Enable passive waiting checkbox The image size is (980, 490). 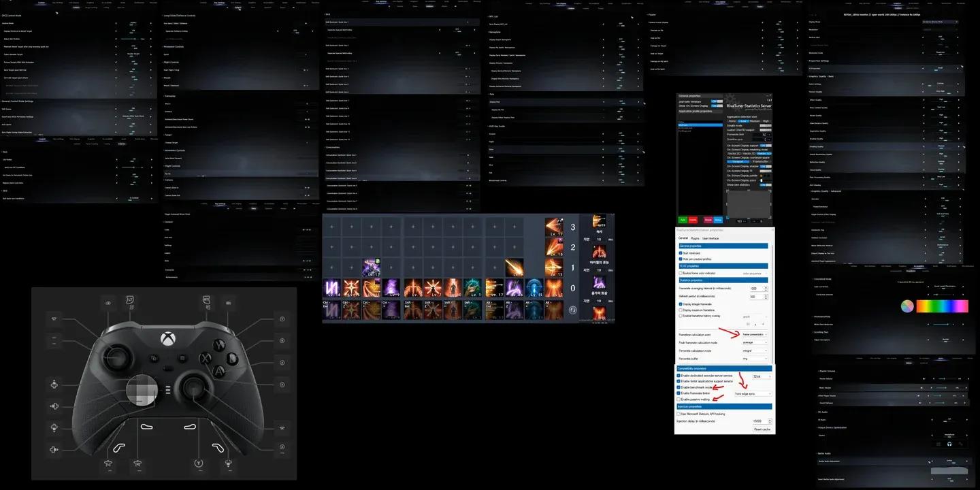[678, 399]
